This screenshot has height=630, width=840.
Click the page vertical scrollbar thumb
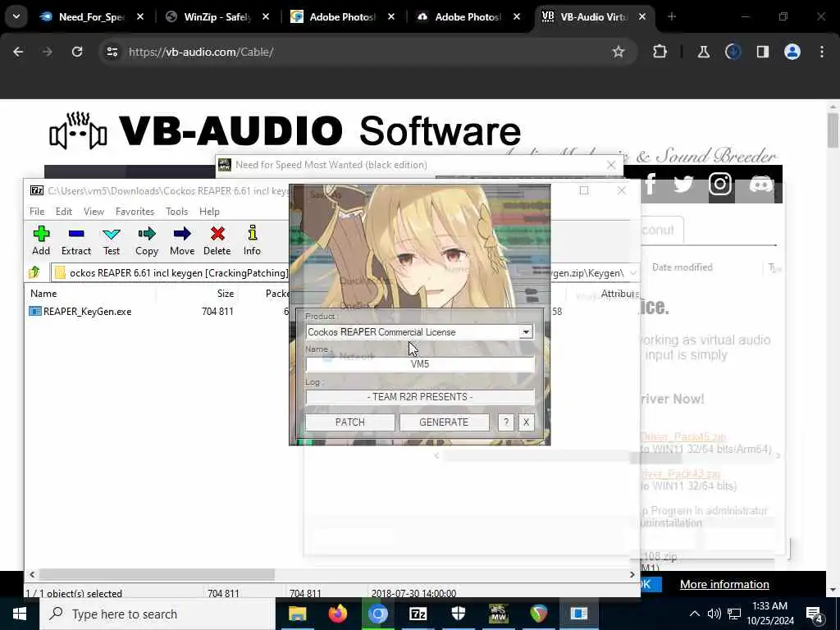point(833,130)
